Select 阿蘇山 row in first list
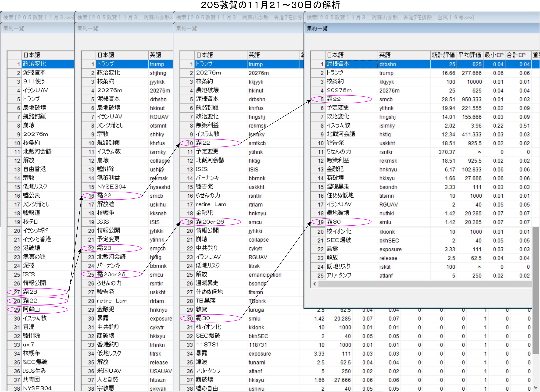Screen dimensions: 540x392 pos(31,309)
